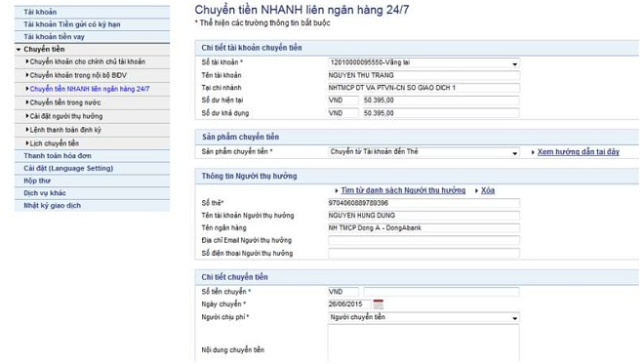
Task: Open Tìm từ danh sách Người thụ hưởng
Action: [403, 190]
